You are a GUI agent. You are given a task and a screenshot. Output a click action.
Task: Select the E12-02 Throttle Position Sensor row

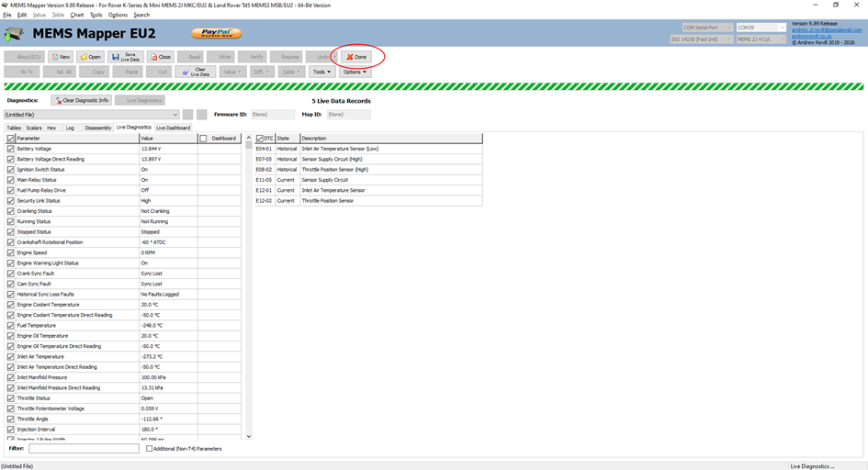tap(367, 201)
